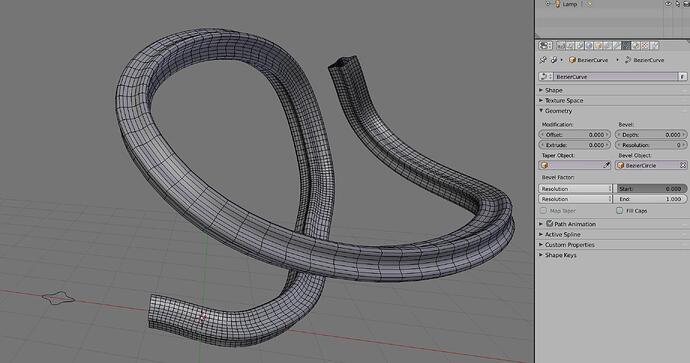690x363 pixels.
Task: Toggle the Map Taper checkbox
Action: pos(543,211)
